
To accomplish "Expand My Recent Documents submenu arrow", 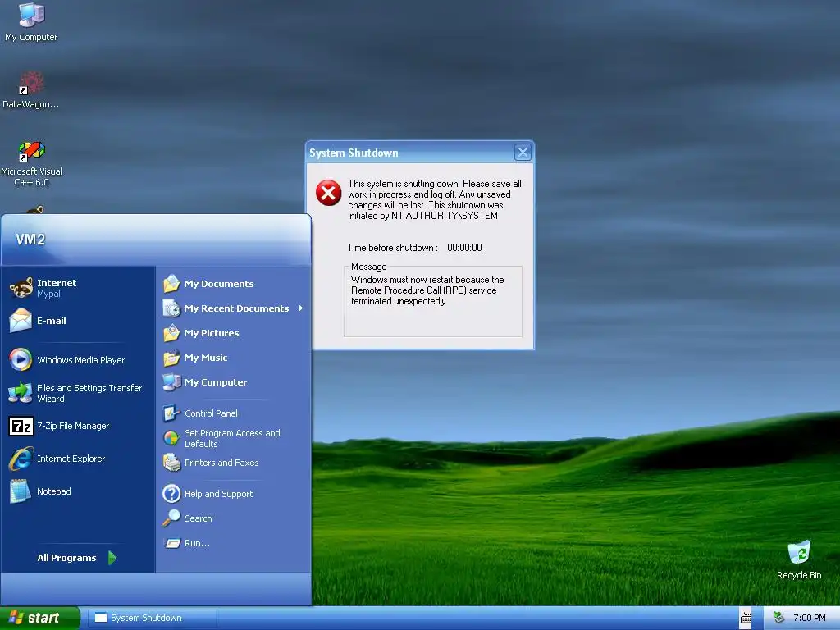I will click(300, 308).
